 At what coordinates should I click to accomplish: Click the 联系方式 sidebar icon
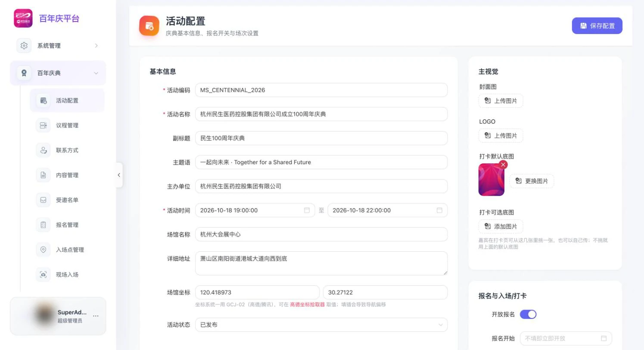pyautogui.click(x=43, y=150)
